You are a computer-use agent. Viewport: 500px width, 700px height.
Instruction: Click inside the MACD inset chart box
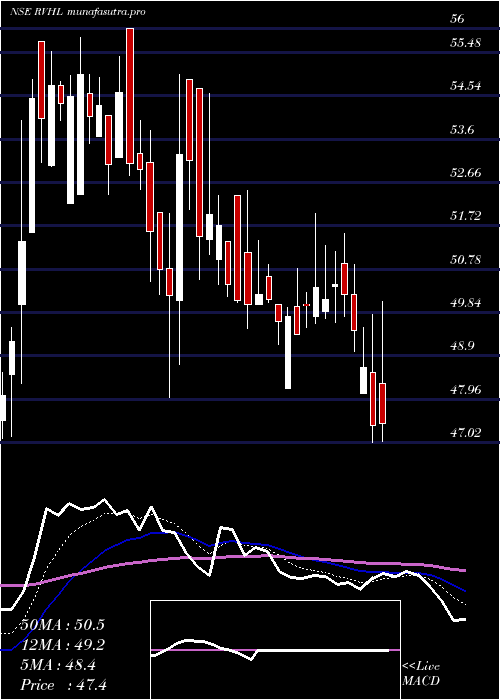coord(275,650)
